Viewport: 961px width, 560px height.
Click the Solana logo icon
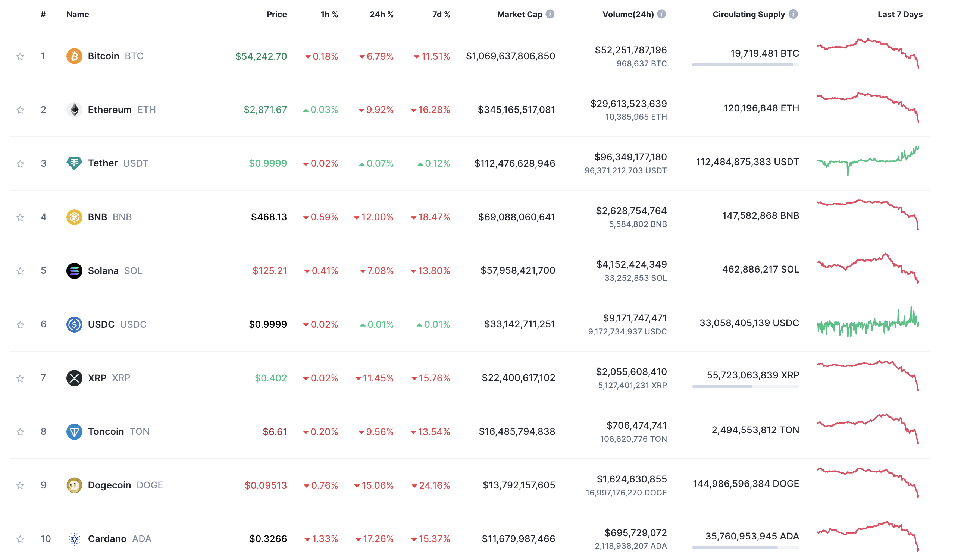(74, 271)
